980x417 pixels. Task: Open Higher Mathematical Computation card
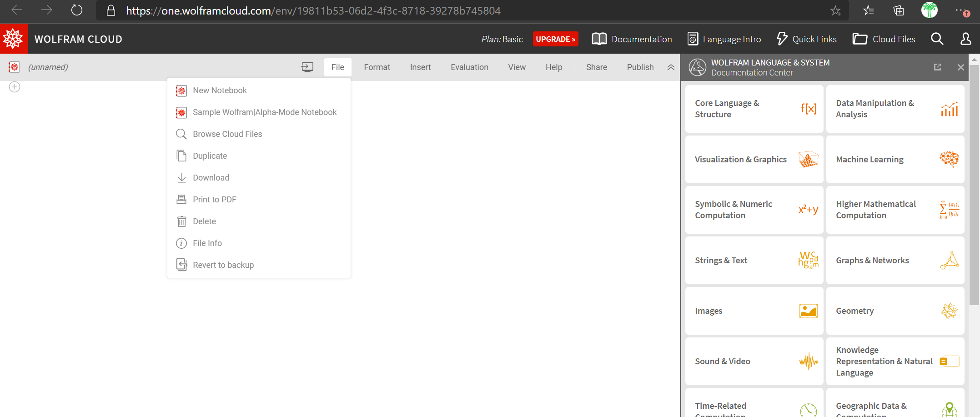(x=895, y=210)
